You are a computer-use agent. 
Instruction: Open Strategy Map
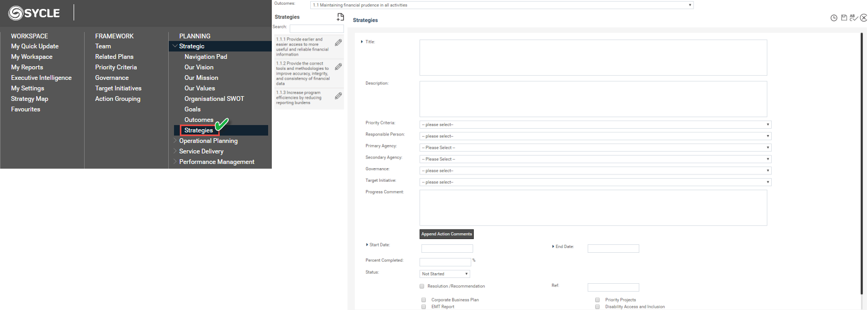(29, 99)
